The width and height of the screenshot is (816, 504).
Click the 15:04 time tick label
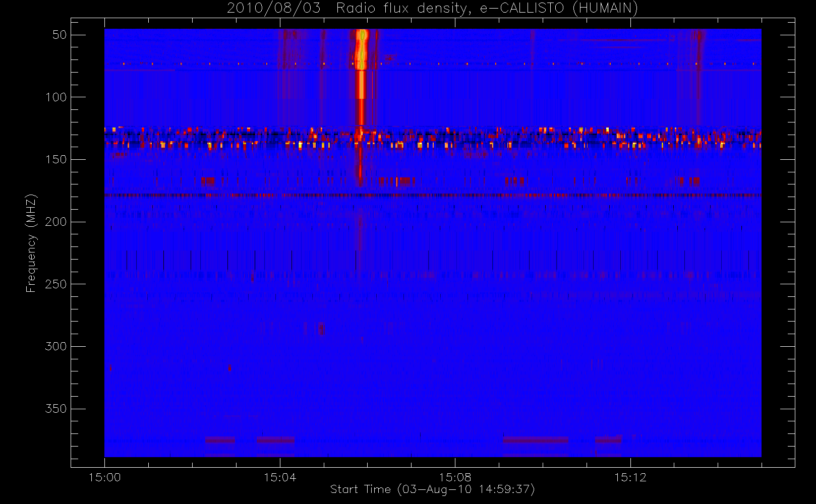280,477
